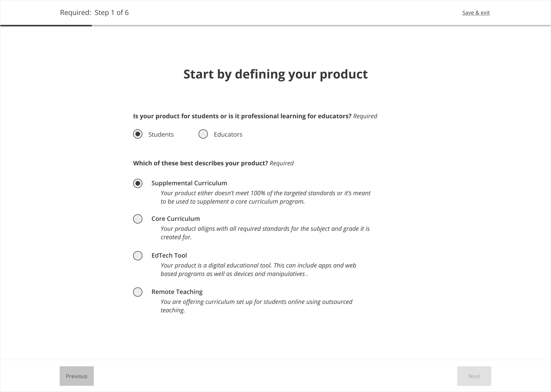Click the digital educational tool description
Image resolution: width=551 pixels, height=392 pixels.
tap(258, 270)
